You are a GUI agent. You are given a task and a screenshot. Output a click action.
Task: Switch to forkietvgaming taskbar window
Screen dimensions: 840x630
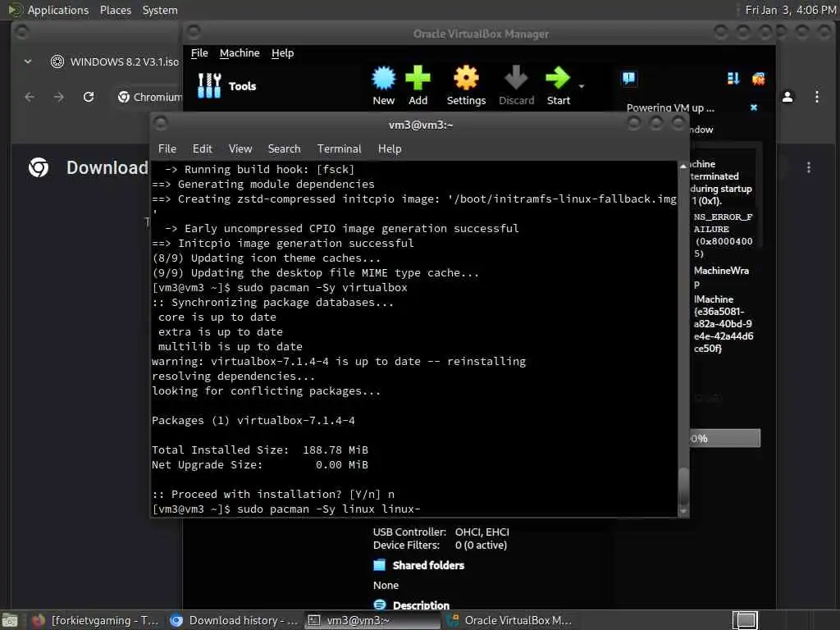[x=95, y=621]
